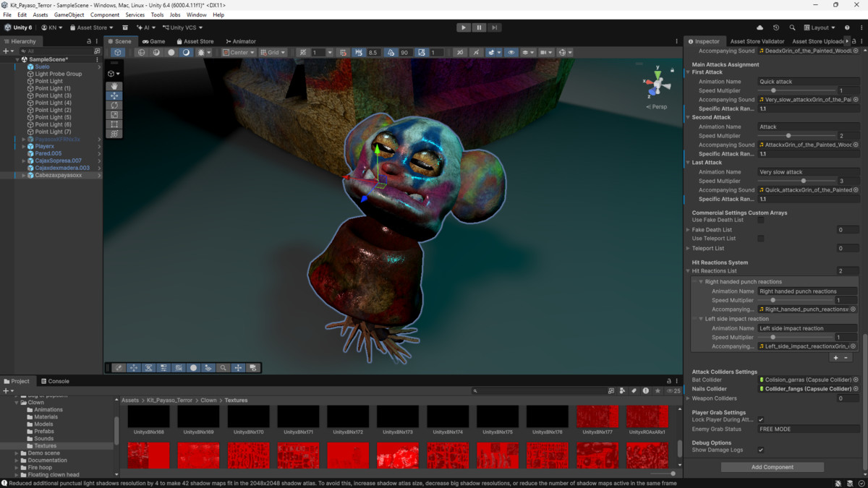
Task: Open the Grid snapping dropdown
Action: pos(273,52)
